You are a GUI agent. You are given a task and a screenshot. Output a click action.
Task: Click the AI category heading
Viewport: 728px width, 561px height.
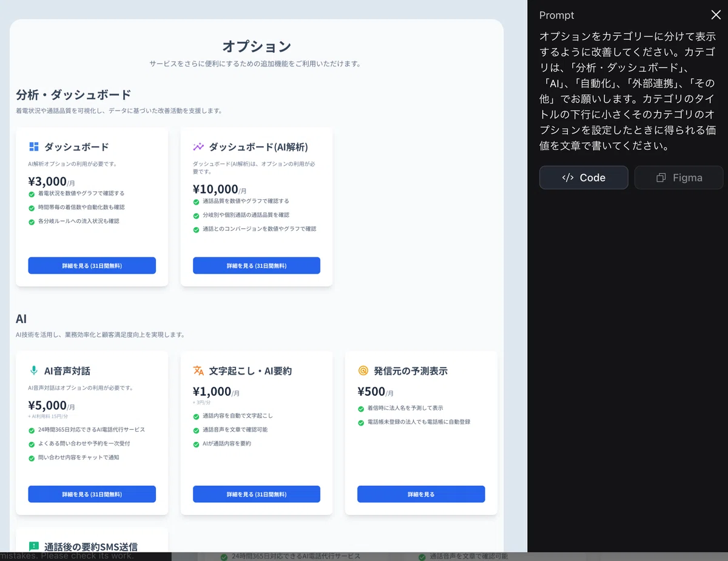coord(21,319)
